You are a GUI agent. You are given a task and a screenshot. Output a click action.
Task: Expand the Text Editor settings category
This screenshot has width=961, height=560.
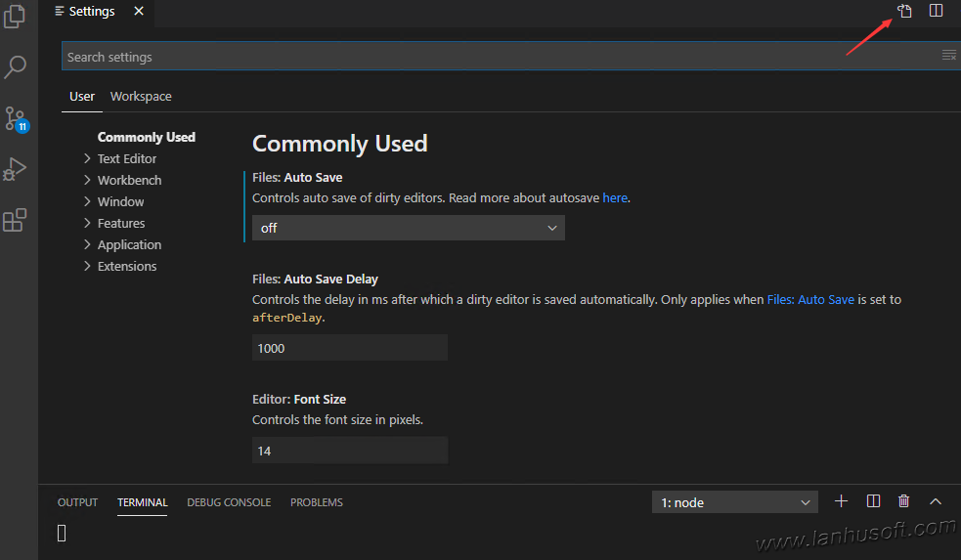127,158
